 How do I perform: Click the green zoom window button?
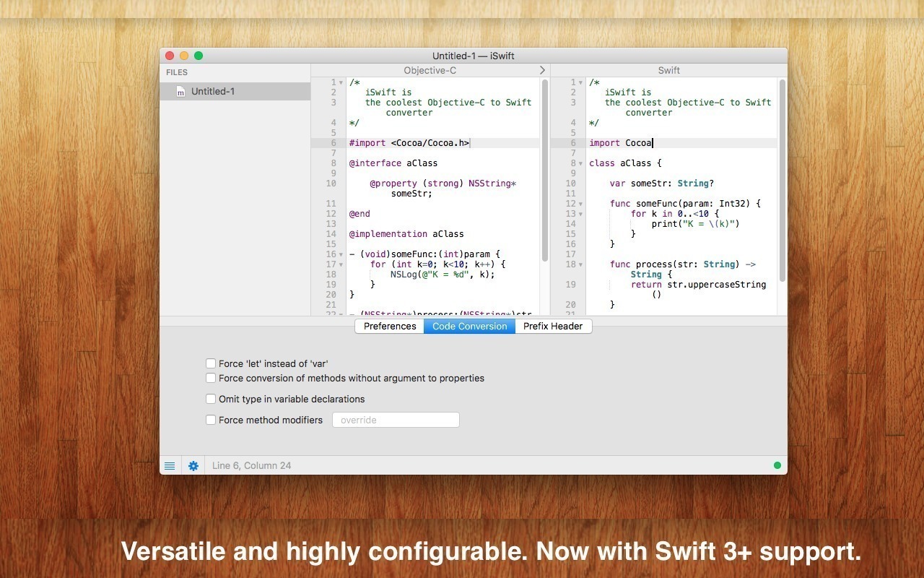(x=199, y=56)
